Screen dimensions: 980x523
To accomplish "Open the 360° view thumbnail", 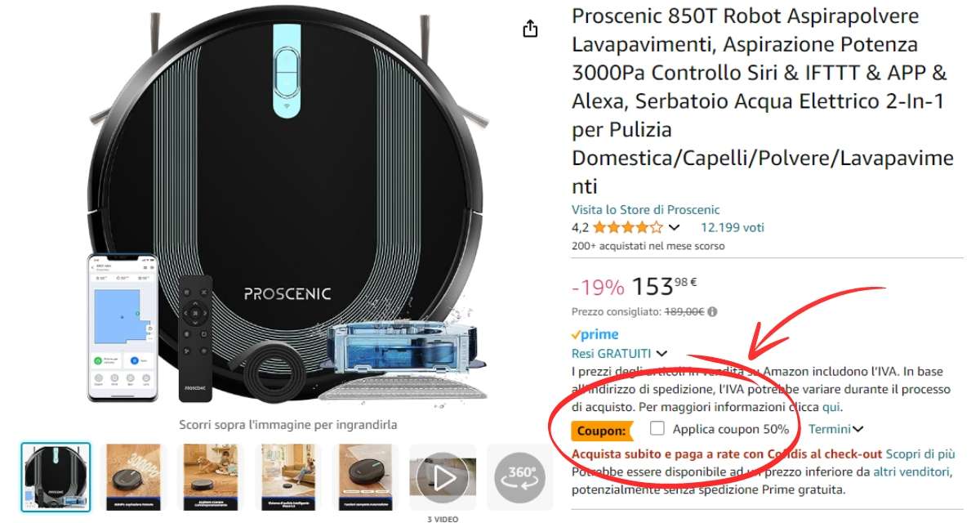I will [x=519, y=476].
